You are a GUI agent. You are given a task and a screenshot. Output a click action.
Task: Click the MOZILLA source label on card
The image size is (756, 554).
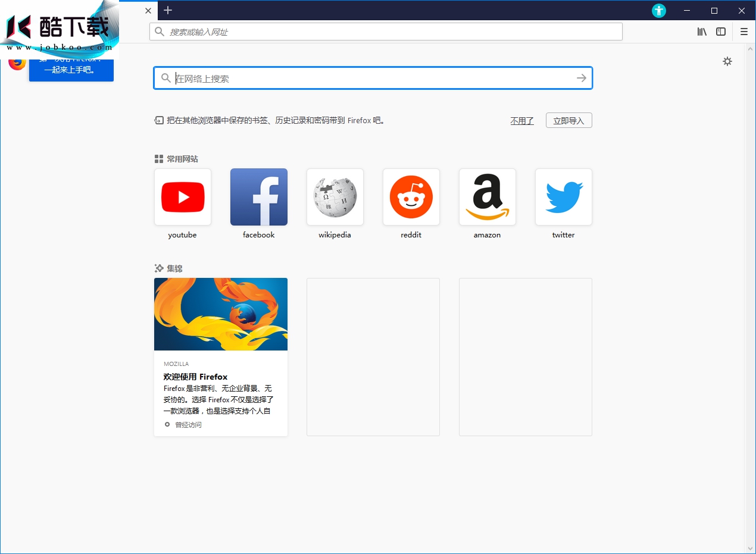coord(176,364)
